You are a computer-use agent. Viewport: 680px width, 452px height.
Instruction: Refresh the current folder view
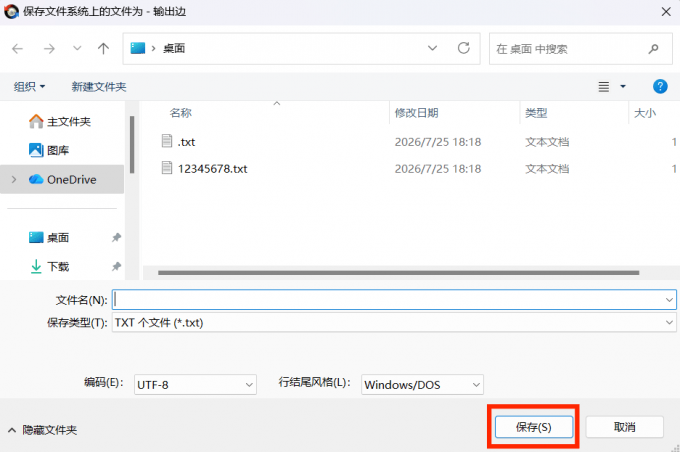464,48
